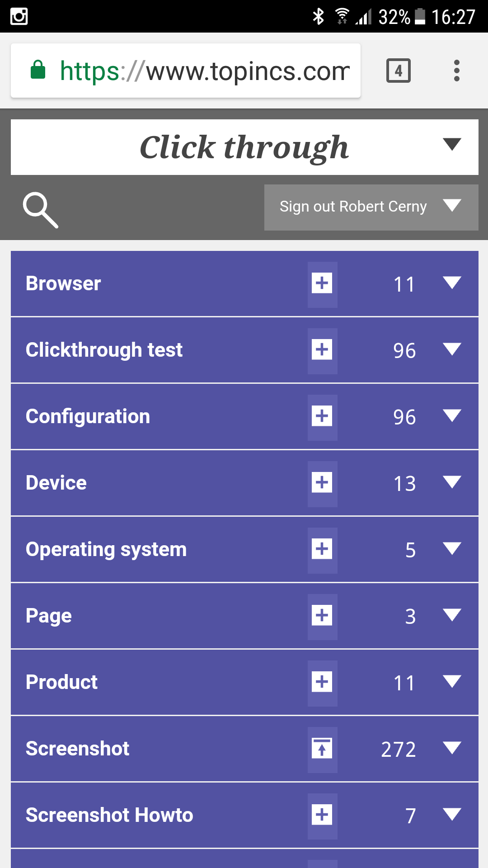The image size is (488, 868).
Task: Add a new Operating system item
Action: [x=322, y=550]
